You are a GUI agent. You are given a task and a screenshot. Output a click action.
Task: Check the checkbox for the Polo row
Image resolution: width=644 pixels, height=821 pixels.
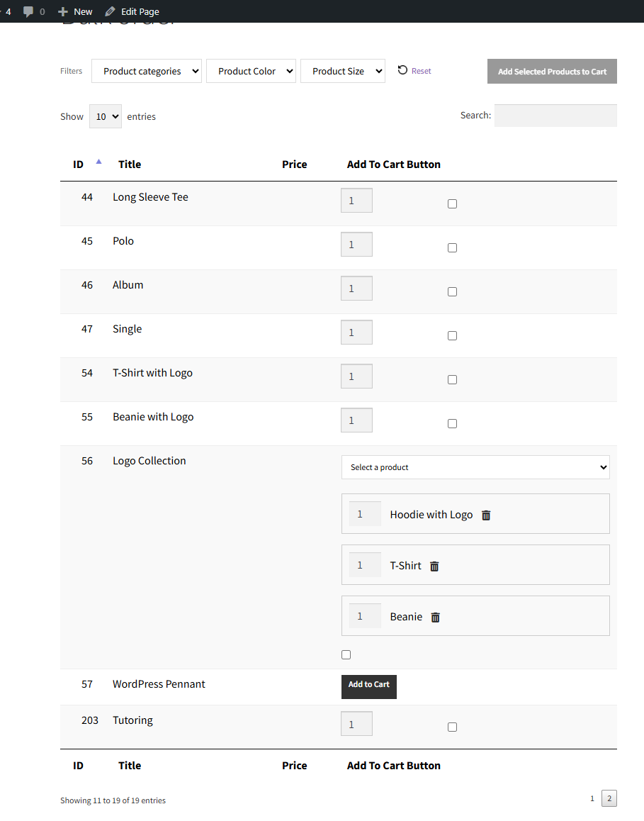pyautogui.click(x=452, y=247)
